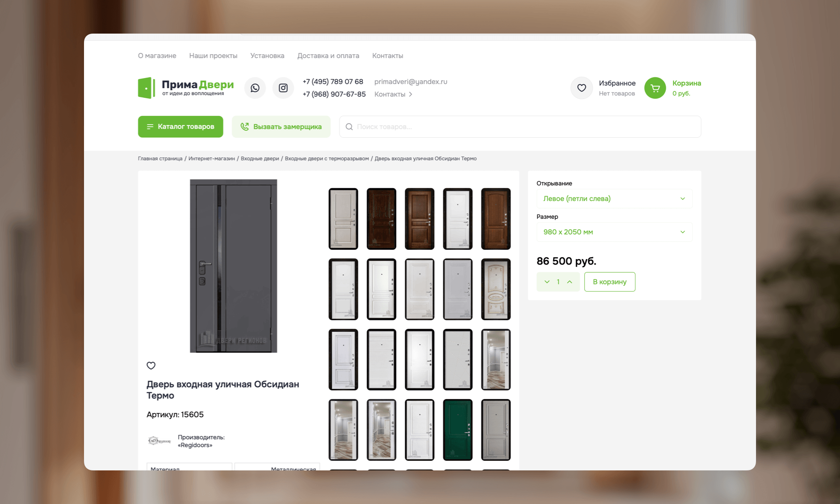Screen dimensions: 840x504
Task: Expand the Открывание dropdown
Action: 614,199
